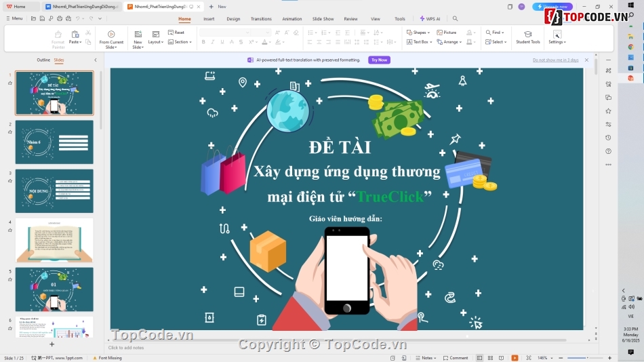Screen dimensions: 644x362
Task: Start slideshow with orange play button
Action: pyautogui.click(x=515, y=358)
